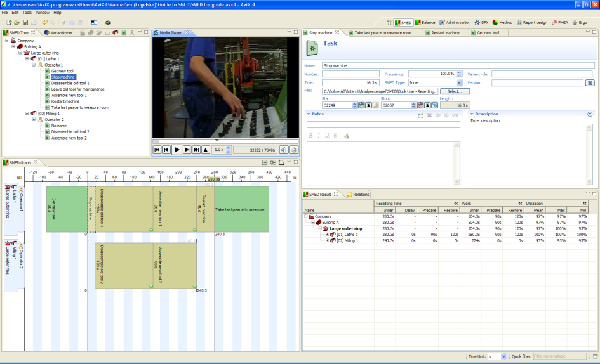Click the version browse icon button
600x364 pixels.
click(x=590, y=82)
